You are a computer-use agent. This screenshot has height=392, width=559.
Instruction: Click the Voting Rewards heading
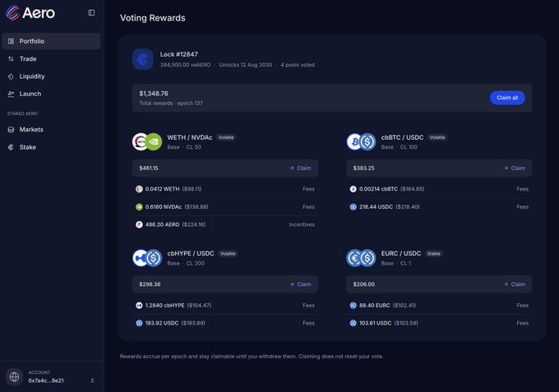pyautogui.click(x=153, y=18)
